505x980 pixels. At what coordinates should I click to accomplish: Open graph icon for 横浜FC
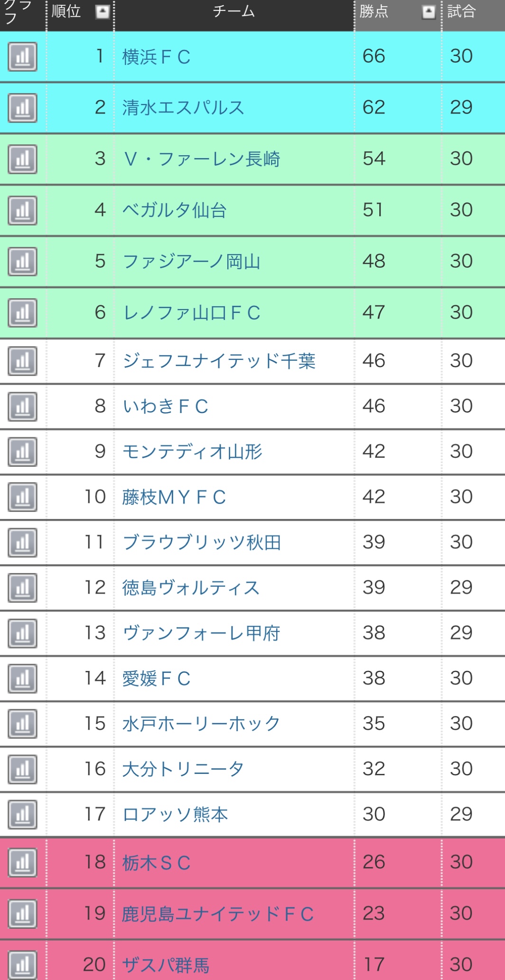[x=22, y=57]
